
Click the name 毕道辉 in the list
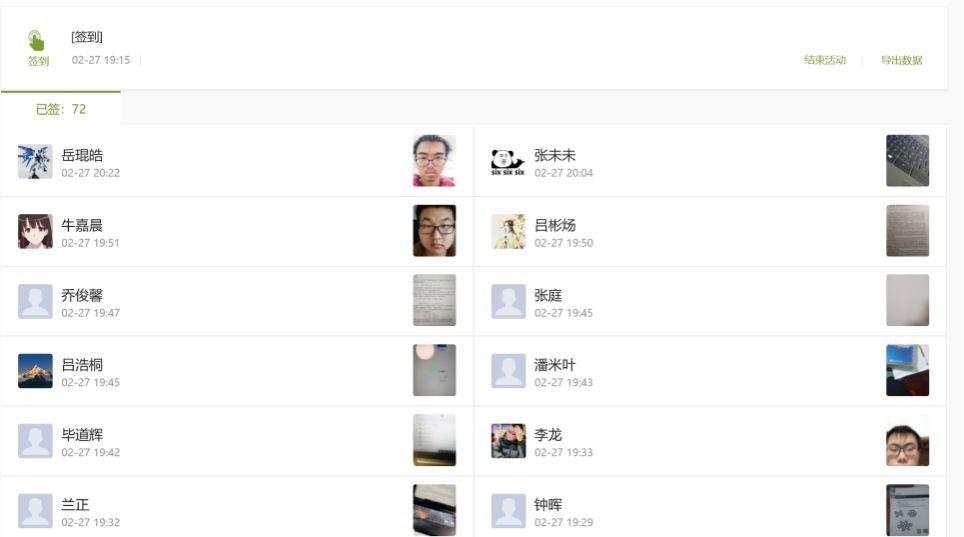[x=82, y=435]
